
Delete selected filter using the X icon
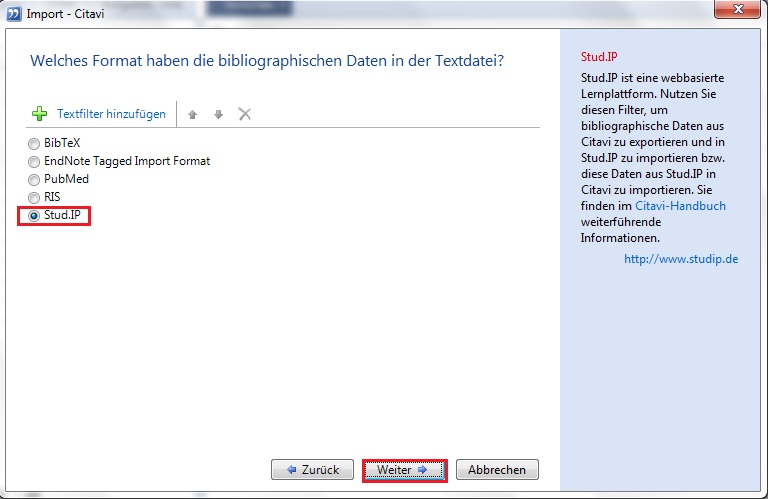coord(244,114)
